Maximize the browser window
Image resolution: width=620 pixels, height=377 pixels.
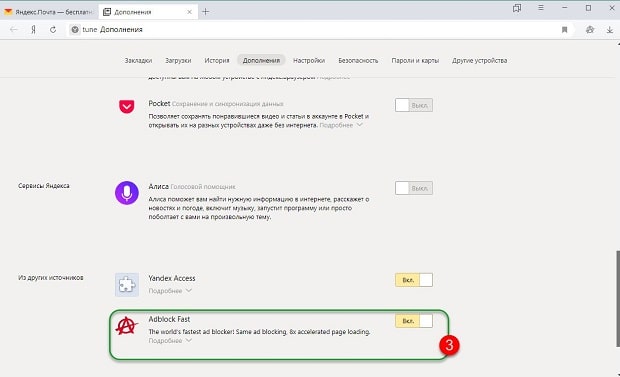[x=588, y=8]
